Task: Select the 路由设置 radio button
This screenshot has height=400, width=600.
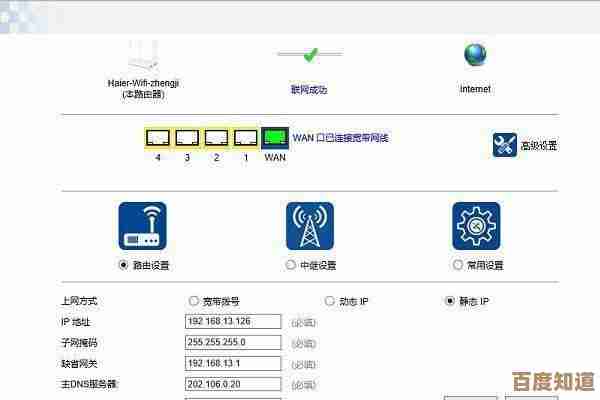Action: pyautogui.click(x=124, y=266)
